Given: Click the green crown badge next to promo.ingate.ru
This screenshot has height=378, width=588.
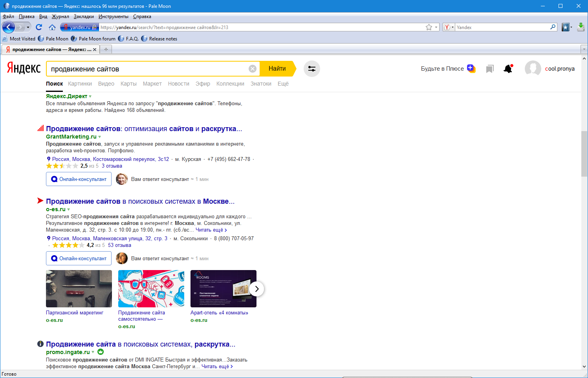Looking at the screenshot, I should pos(101,352).
